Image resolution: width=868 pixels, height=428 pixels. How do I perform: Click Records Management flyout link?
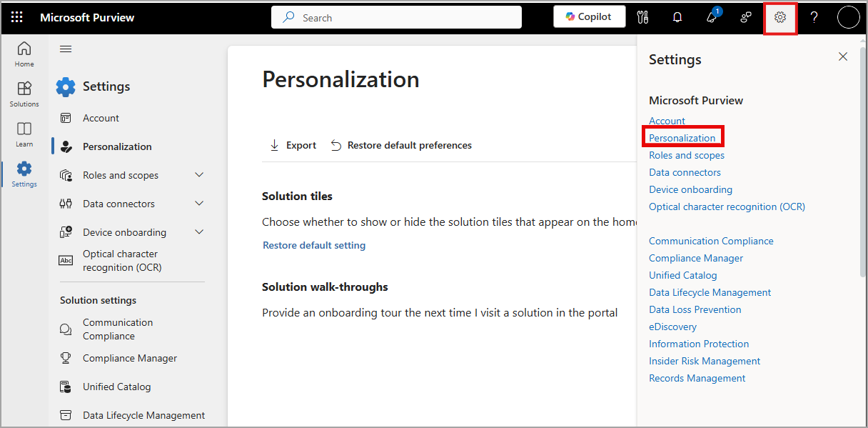[697, 378]
